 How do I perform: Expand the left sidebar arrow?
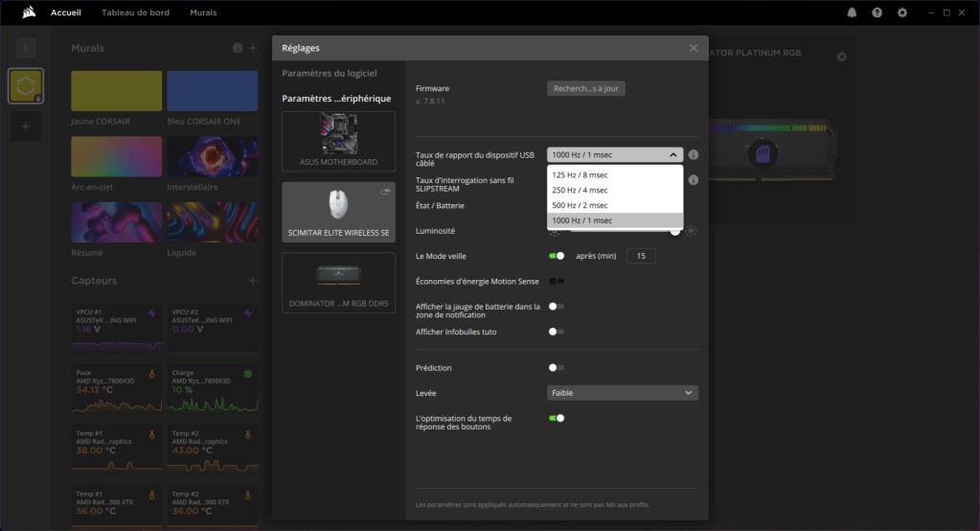tap(26, 48)
